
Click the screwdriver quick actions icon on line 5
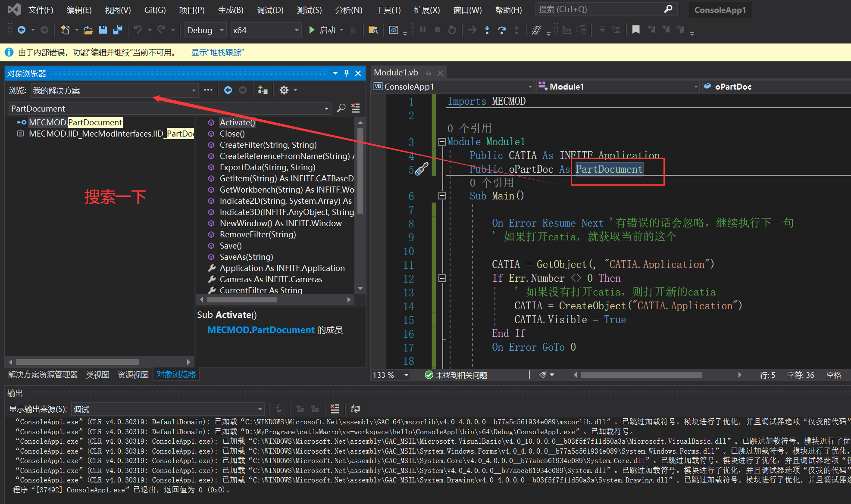point(422,169)
